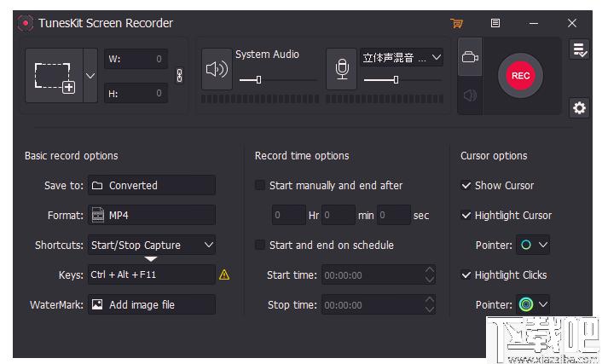602x364 pixels.
Task: Toggle the Hightlight Clicks checkbox
Action: click(x=466, y=275)
